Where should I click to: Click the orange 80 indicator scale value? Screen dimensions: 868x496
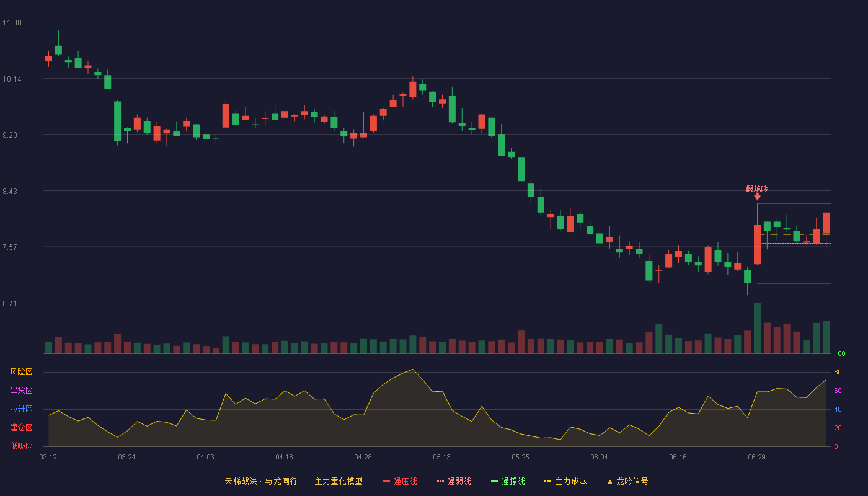tap(838, 372)
